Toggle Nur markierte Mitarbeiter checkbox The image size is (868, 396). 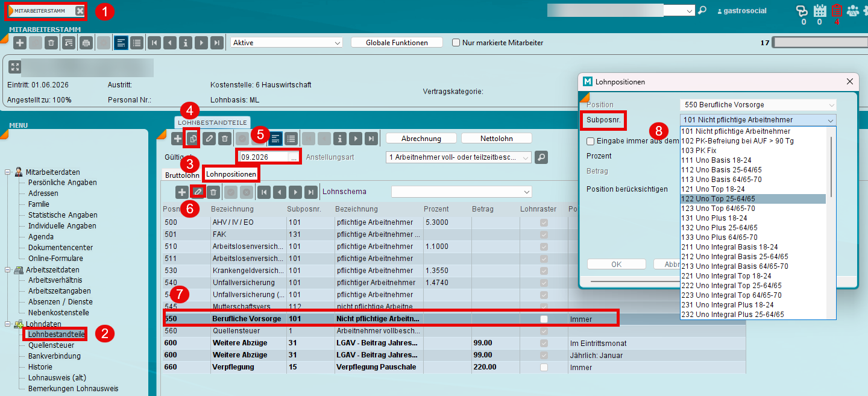coord(456,43)
